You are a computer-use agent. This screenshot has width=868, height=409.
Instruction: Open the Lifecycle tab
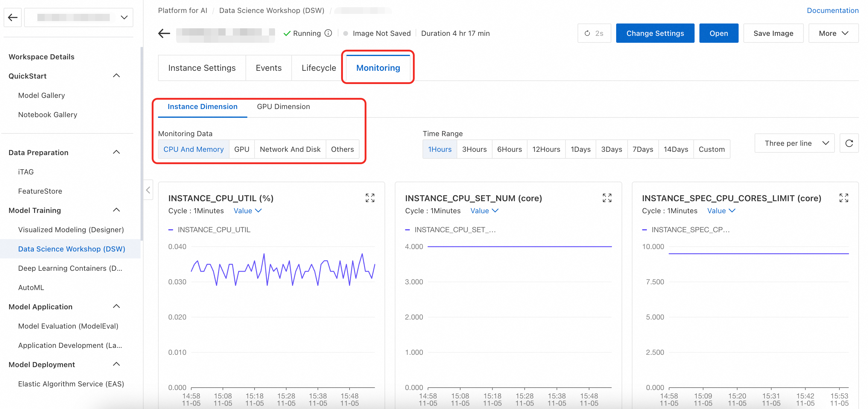coord(318,68)
